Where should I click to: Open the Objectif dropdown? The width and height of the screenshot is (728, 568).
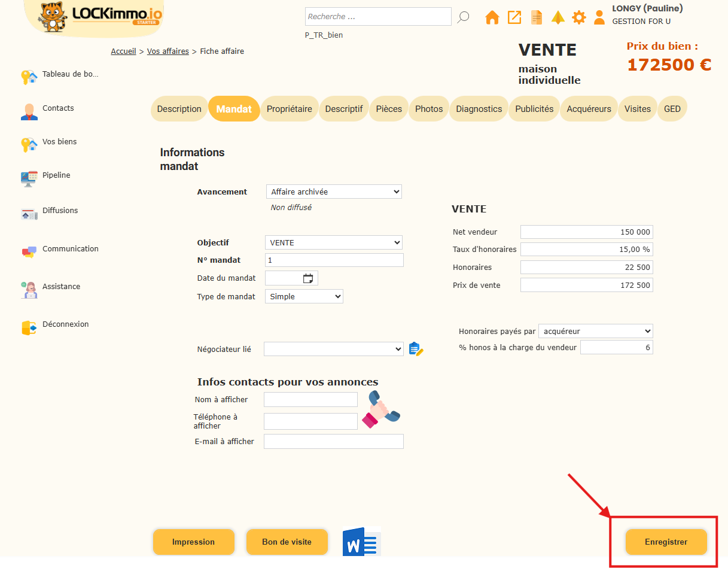pyautogui.click(x=334, y=242)
